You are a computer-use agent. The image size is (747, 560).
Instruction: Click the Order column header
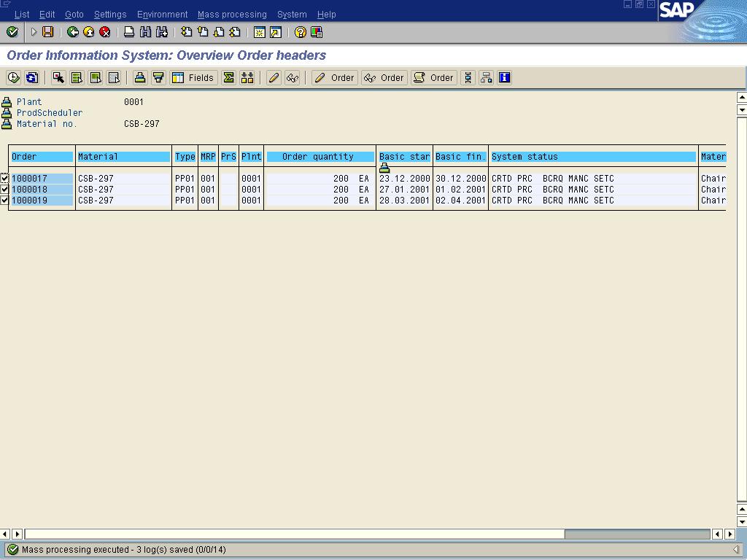[42, 157]
